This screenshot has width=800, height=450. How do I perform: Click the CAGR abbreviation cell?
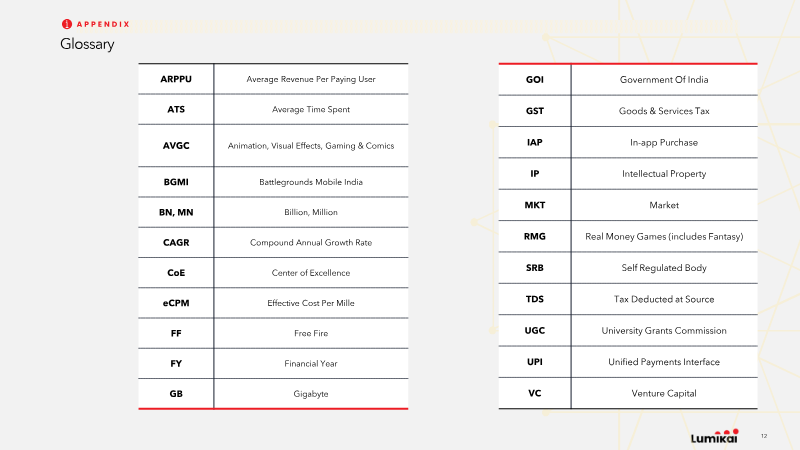pyautogui.click(x=176, y=242)
